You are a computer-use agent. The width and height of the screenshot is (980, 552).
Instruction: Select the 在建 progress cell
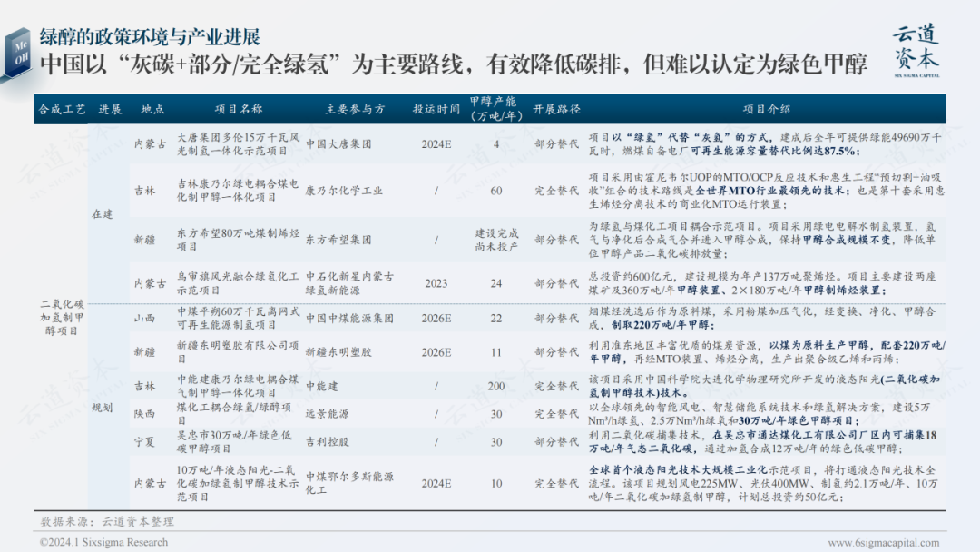click(x=103, y=213)
